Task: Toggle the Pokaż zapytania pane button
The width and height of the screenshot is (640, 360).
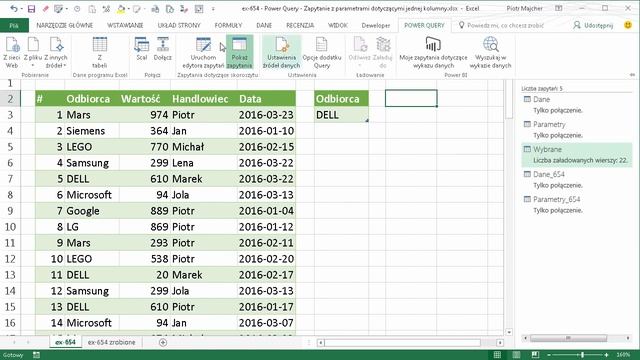Action: point(239,52)
